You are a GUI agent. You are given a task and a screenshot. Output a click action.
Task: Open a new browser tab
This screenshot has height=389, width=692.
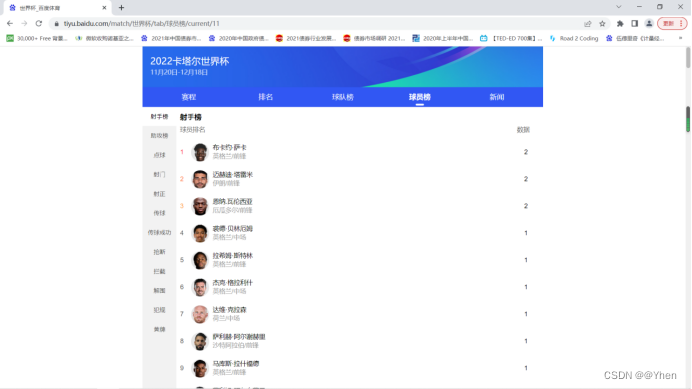click(x=121, y=8)
